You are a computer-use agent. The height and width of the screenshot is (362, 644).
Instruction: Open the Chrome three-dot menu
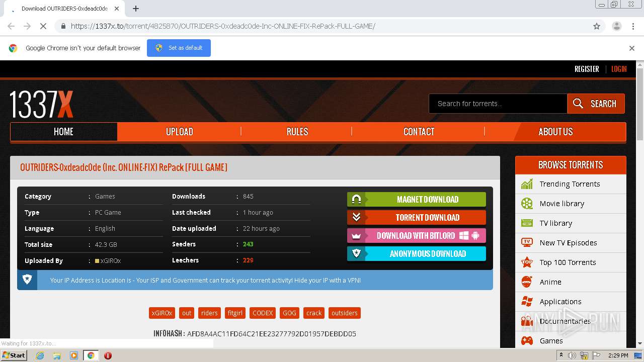coord(632,26)
